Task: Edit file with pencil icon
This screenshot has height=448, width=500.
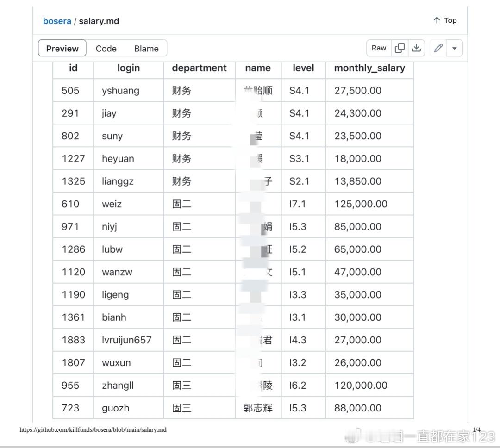Action: 438,48
